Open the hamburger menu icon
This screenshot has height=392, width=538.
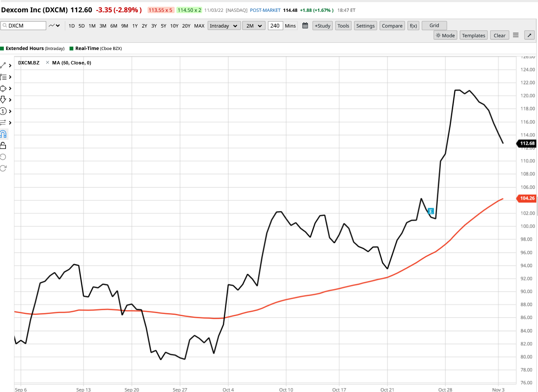516,35
